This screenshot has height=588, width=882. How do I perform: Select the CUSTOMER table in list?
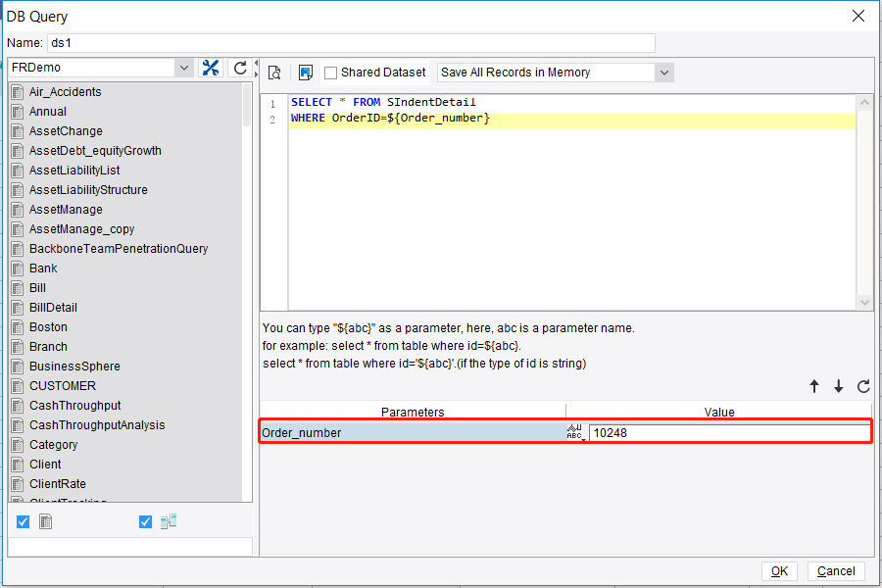[x=62, y=386]
